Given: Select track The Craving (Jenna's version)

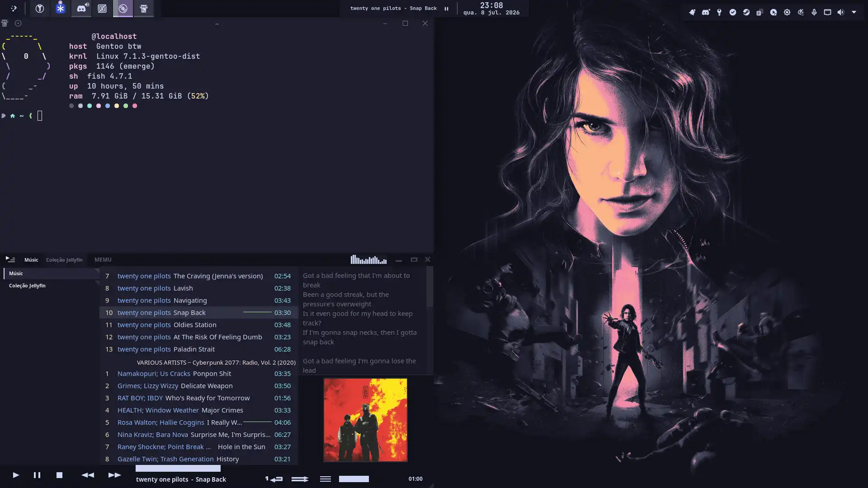Looking at the screenshot, I should (199, 276).
